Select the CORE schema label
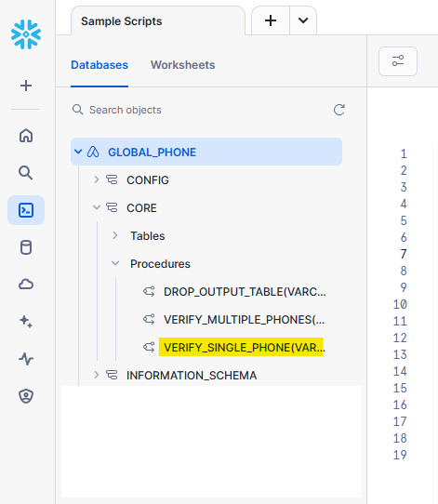 pos(141,208)
